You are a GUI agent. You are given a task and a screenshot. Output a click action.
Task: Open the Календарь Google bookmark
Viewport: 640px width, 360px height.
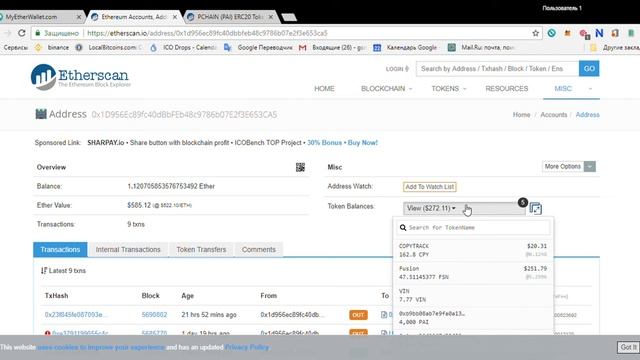pyautogui.click(x=405, y=47)
